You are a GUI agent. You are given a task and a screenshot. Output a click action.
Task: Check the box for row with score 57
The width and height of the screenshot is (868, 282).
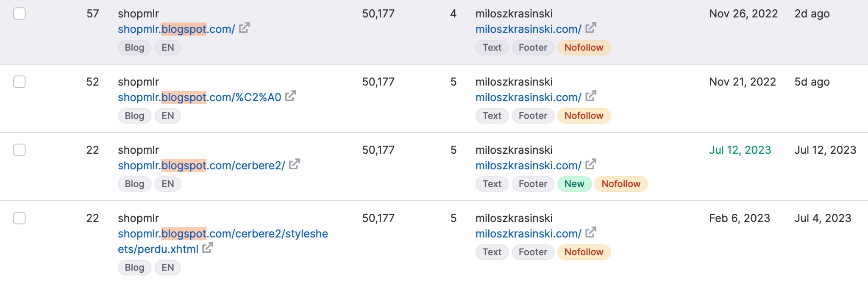(19, 14)
